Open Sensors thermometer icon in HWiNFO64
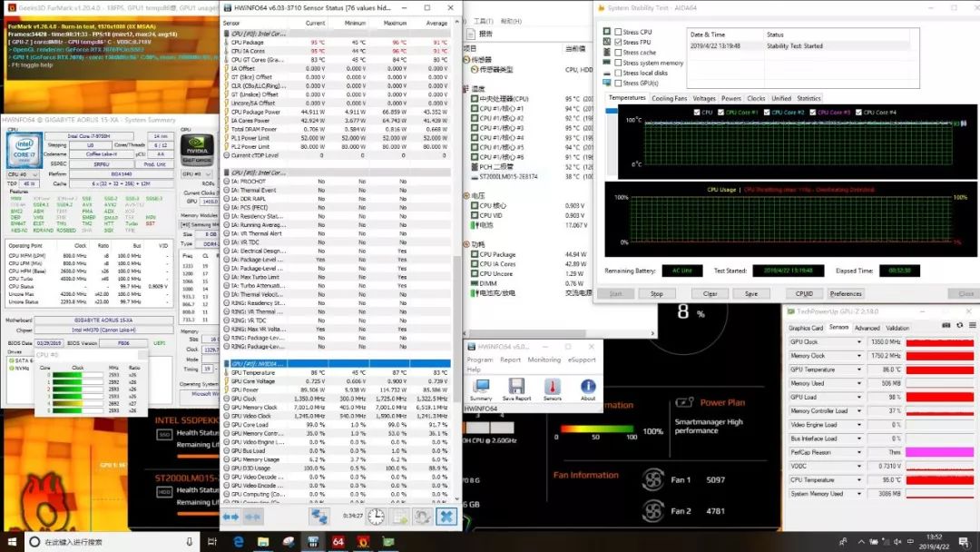980x552 pixels. 552,388
